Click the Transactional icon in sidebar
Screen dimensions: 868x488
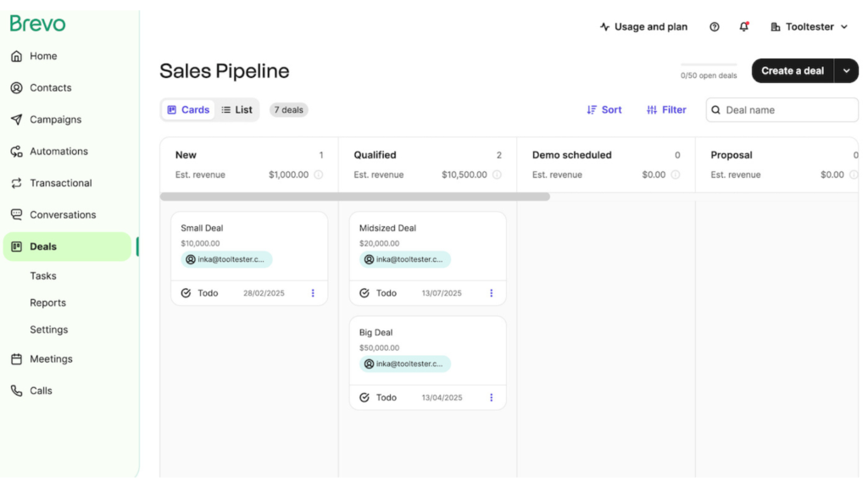[17, 182]
